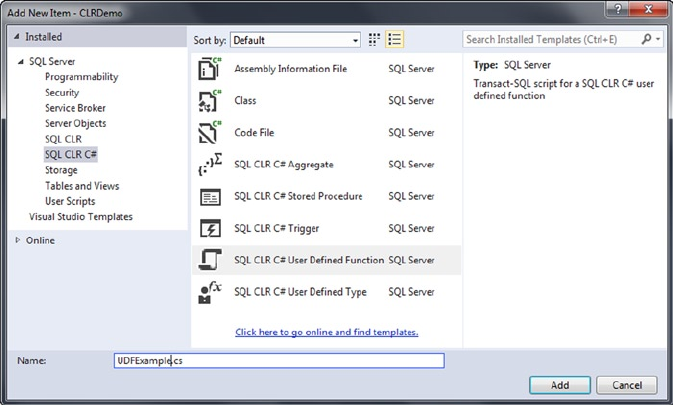Click the Add button
Viewport: 673px width, 405px height.
(x=560, y=385)
